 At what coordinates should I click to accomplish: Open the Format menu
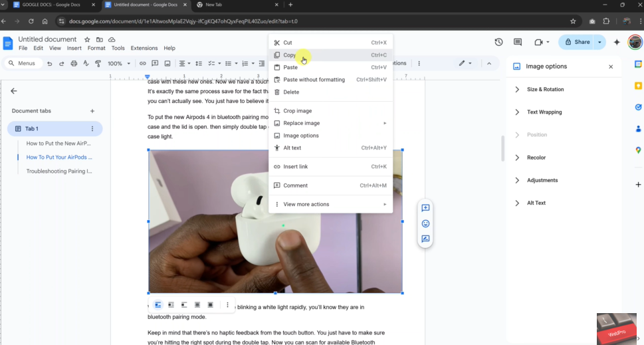coord(96,48)
